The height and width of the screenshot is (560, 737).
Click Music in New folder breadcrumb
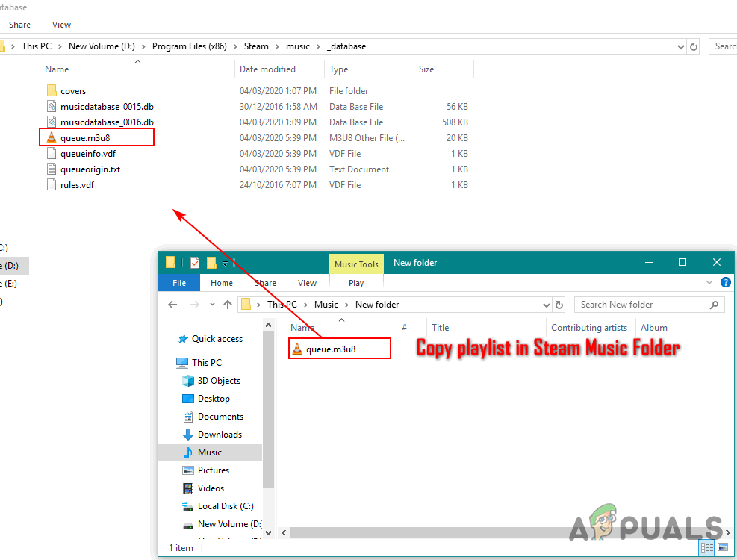tap(326, 305)
